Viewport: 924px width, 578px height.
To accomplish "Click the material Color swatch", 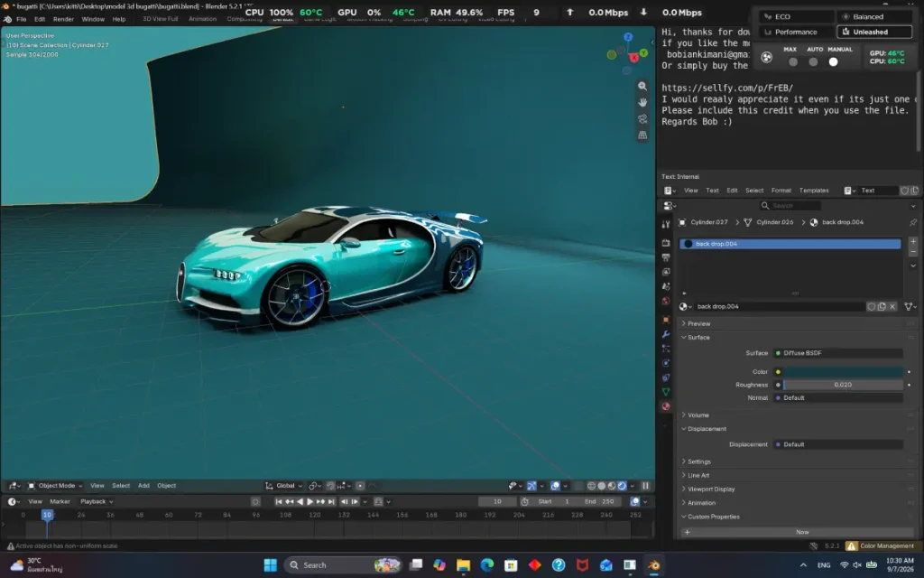I will (x=843, y=371).
